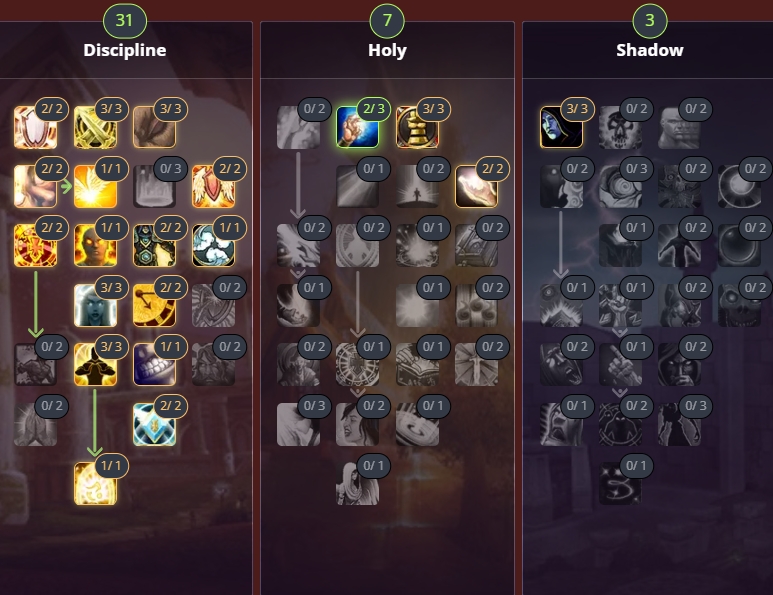
Task: Select the blue-faced woman 3/3 Discipline talent
Action: pos(95,305)
